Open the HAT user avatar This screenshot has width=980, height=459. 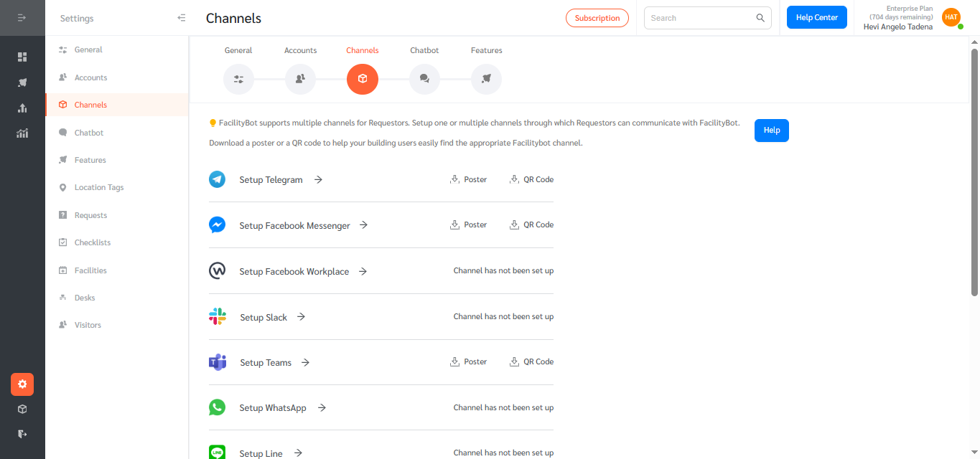point(951,17)
